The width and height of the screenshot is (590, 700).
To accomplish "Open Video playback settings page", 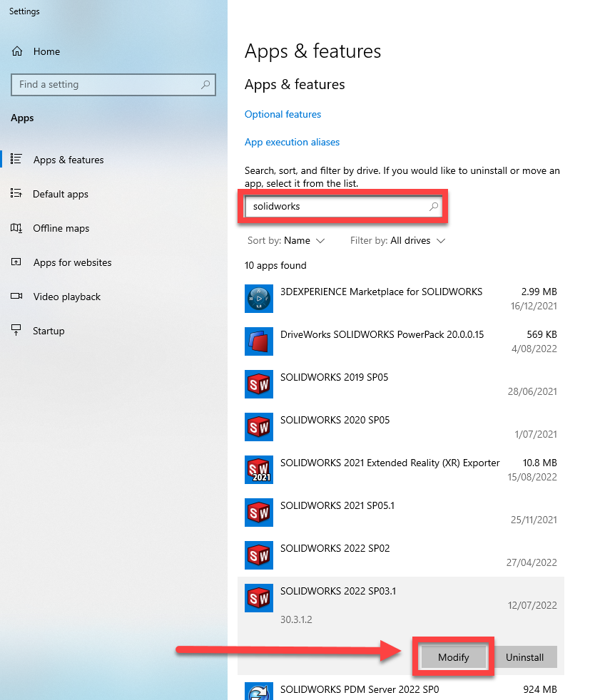I will point(114,297).
